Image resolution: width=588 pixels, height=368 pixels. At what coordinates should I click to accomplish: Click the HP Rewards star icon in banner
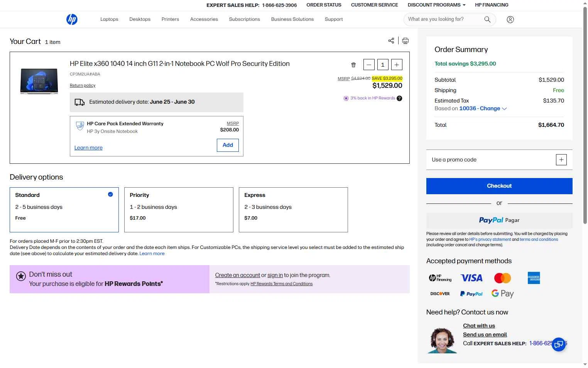click(x=21, y=276)
